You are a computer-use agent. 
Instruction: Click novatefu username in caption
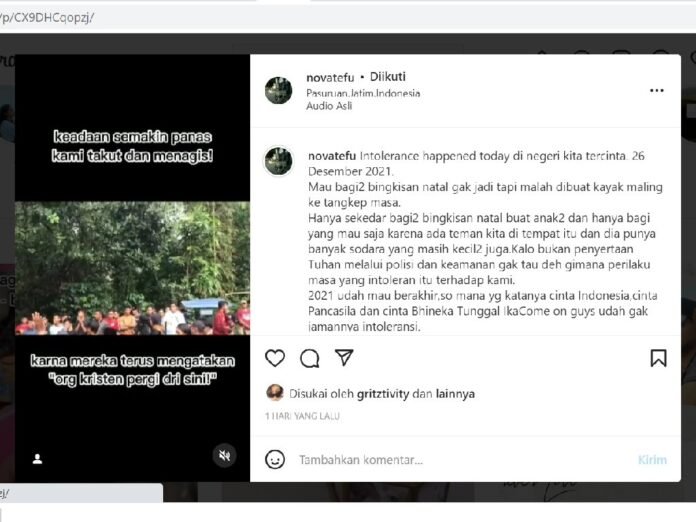pyautogui.click(x=332, y=156)
